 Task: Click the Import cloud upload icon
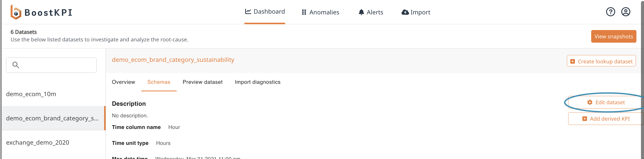coord(405,12)
